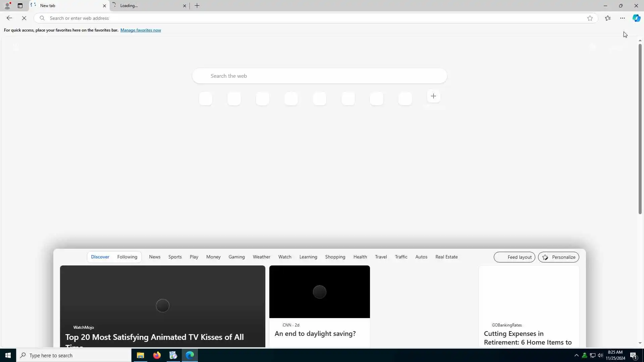The width and height of the screenshot is (644, 362).
Task: Go back to previous page
Action: pos(9,18)
